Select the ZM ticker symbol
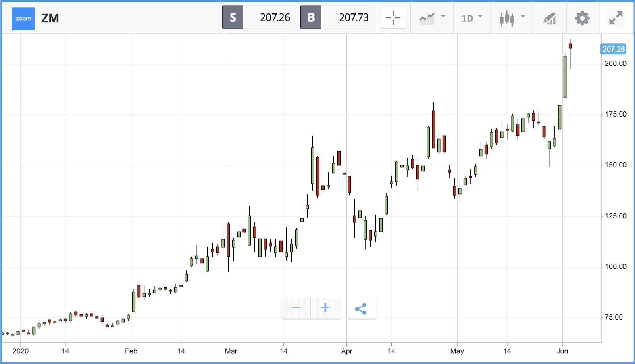Image resolution: width=635 pixels, height=364 pixels. [50, 18]
